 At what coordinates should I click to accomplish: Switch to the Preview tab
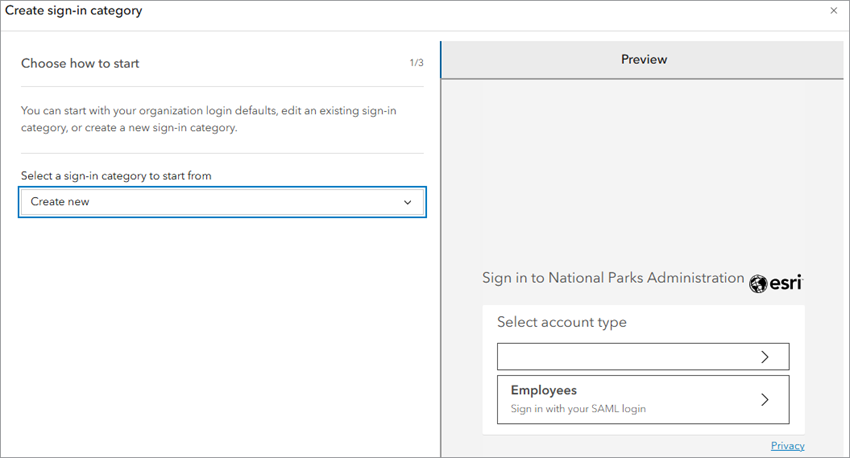point(643,59)
